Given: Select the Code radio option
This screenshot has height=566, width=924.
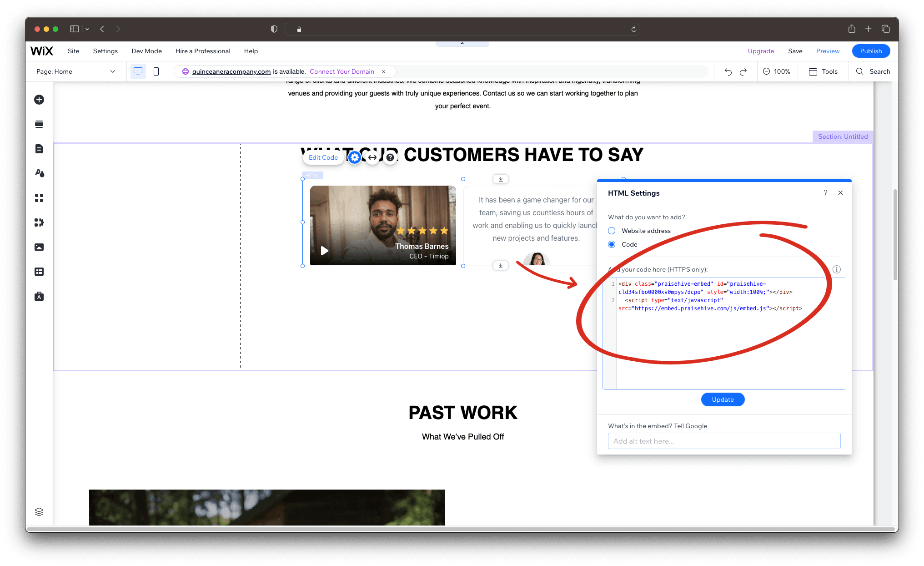Looking at the screenshot, I should [612, 244].
